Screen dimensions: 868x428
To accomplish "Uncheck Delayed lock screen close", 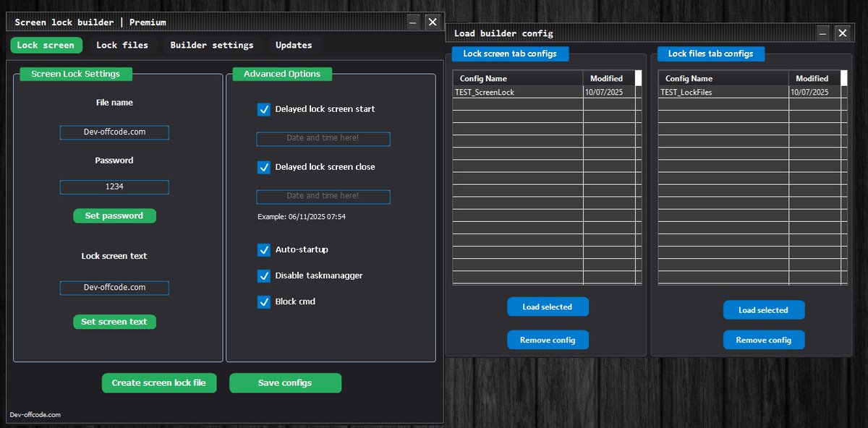I will pyautogui.click(x=264, y=167).
